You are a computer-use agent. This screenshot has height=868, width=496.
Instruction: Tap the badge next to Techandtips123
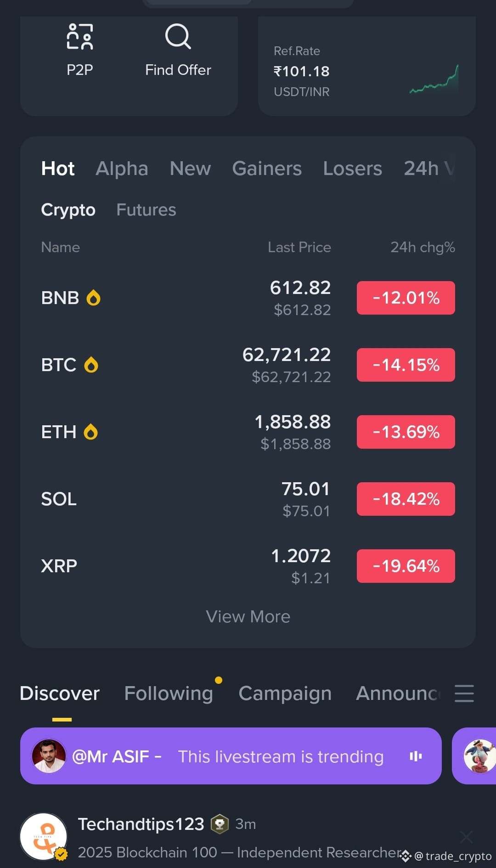220,824
